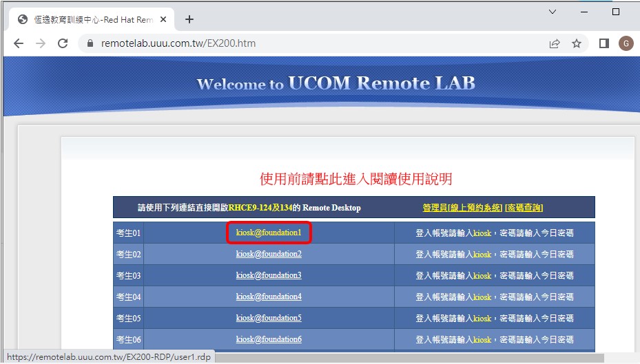Click the 考生06 row label
The height and width of the screenshot is (364, 640).
tap(128, 339)
